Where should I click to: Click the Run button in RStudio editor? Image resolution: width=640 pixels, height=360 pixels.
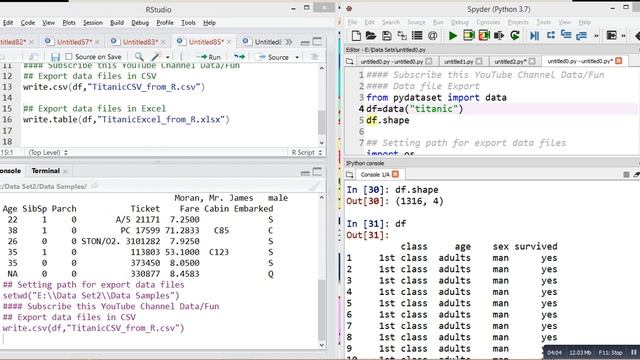209,57
